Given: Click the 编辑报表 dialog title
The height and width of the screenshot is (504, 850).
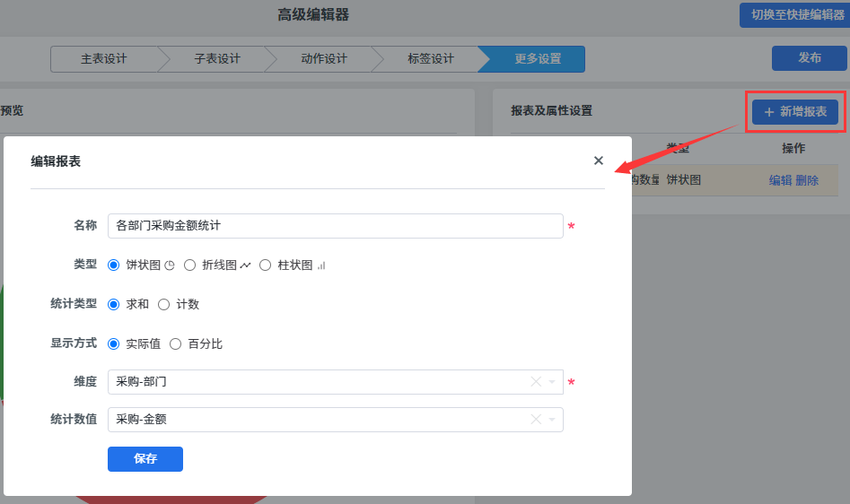Looking at the screenshot, I should [x=56, y=161].
